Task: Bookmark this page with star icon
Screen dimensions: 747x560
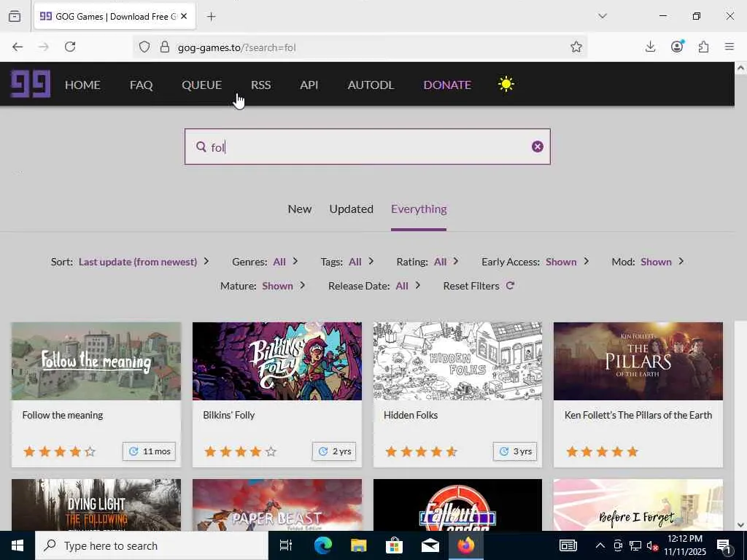Action: click(576, 47)
